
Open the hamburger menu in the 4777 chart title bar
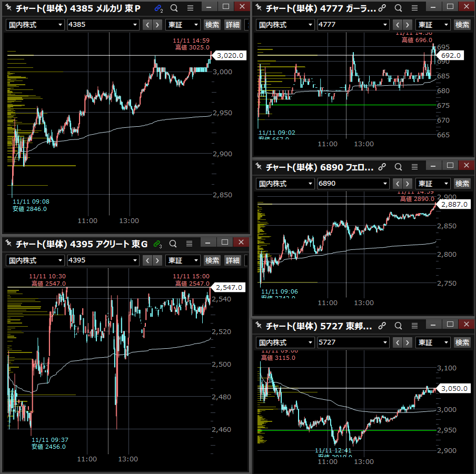click(414, 8)
